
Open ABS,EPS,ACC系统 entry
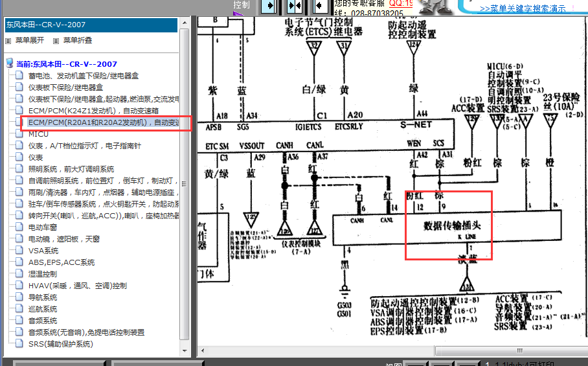62,262
